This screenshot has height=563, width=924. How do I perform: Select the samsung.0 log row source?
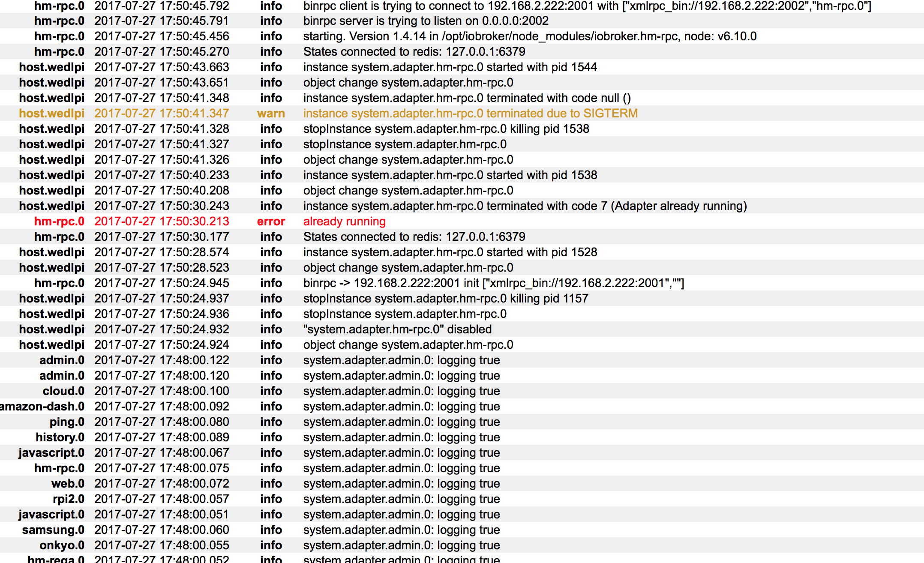point(53,530)
